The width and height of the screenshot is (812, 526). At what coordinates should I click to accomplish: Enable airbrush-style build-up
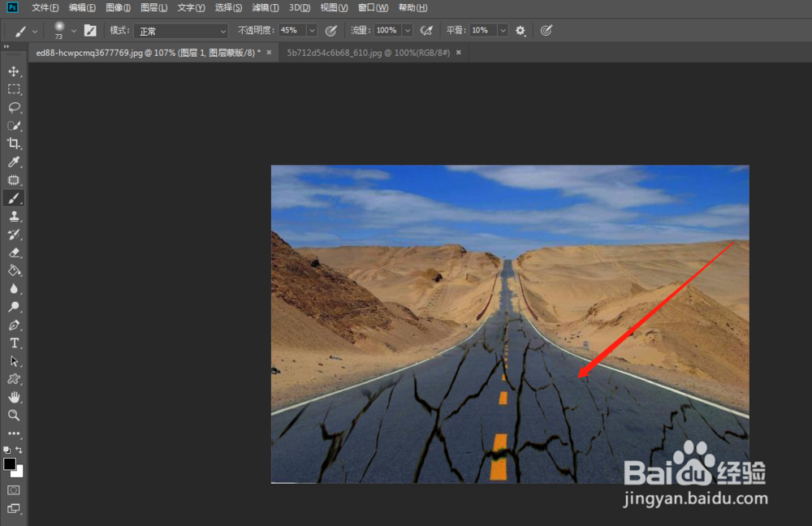pyautogui.click(x=427, y=31)
